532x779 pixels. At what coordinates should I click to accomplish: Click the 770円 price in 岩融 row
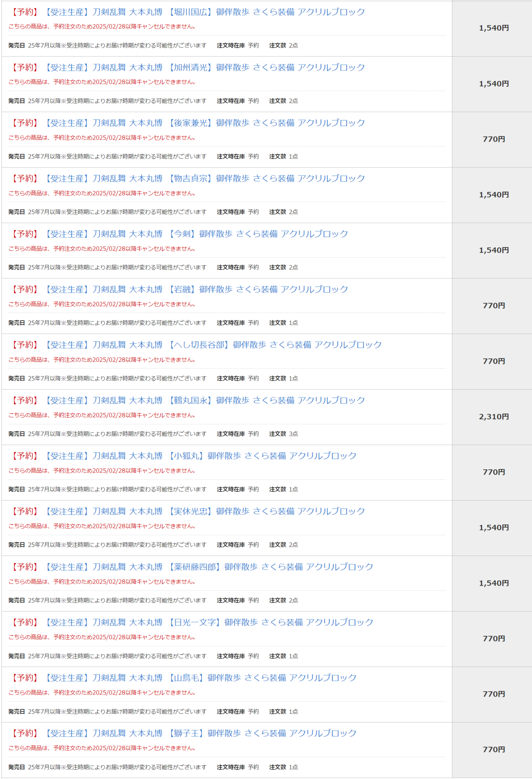[494, 306]
